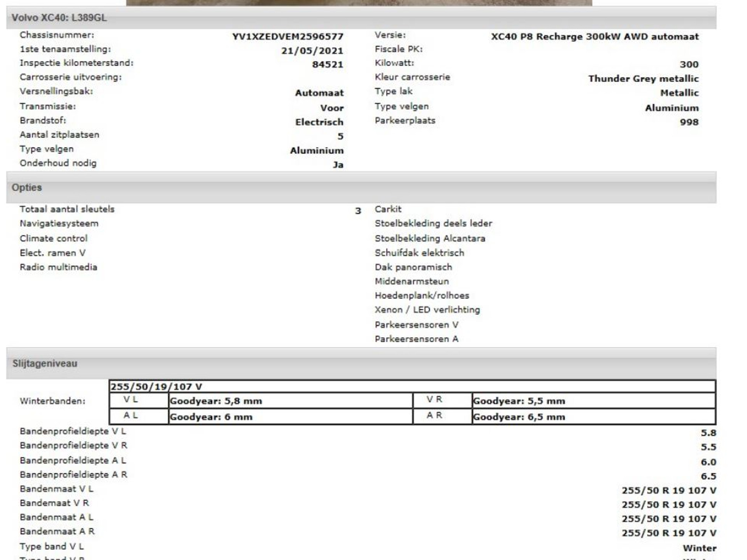The width and height of the screenshot is (747, 560).
Task: Click the Volvo XC40: L389GL section header
Action: click(x=361, y=17)
